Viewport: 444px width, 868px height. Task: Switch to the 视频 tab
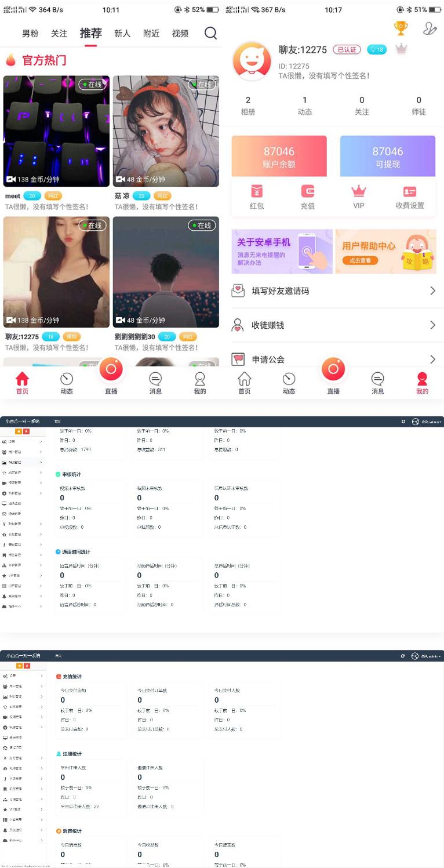click(180, 34)
